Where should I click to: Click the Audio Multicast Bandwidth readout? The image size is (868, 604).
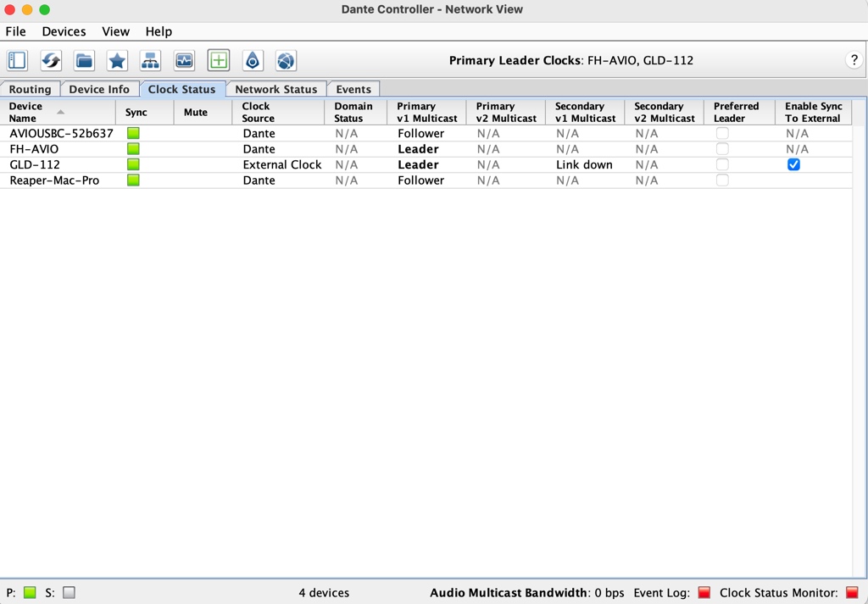point(527,593)
